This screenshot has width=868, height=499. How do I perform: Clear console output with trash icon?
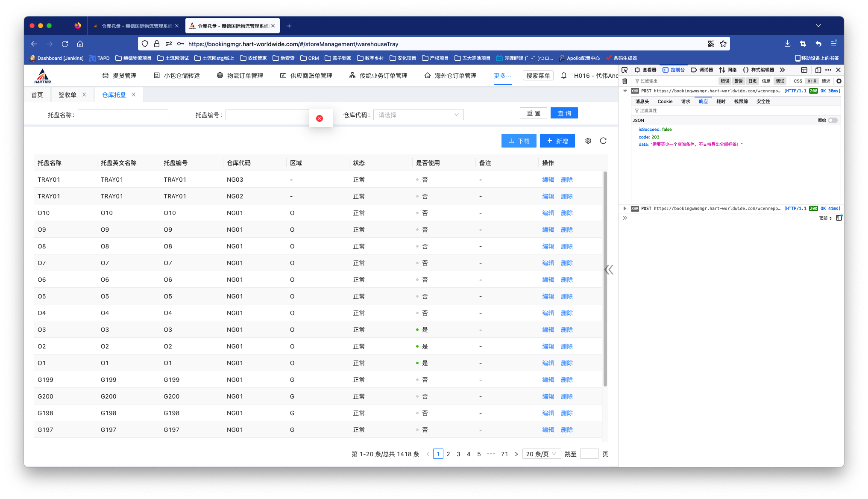click(625, 81)
